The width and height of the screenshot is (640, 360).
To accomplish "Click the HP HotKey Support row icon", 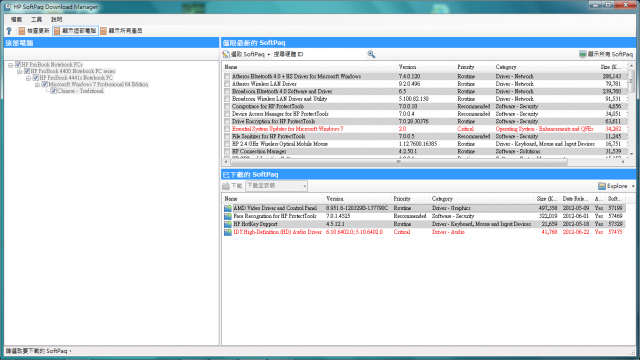I will (x=228, y=224).
